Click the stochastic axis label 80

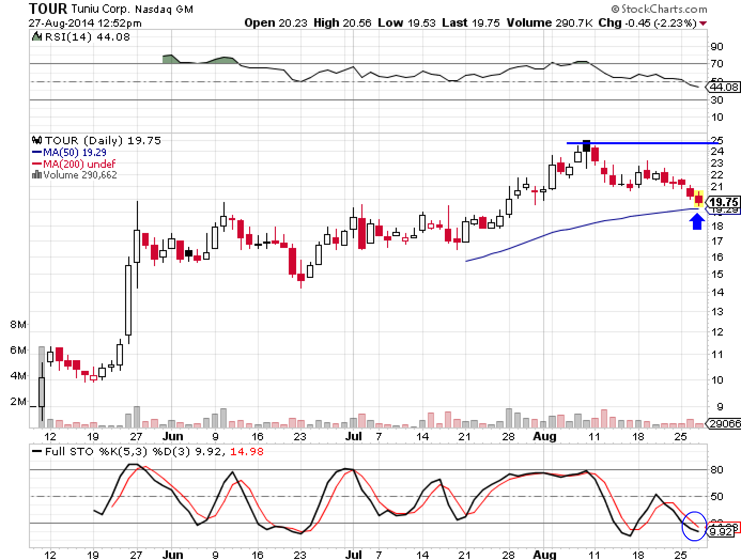[716, 470]
